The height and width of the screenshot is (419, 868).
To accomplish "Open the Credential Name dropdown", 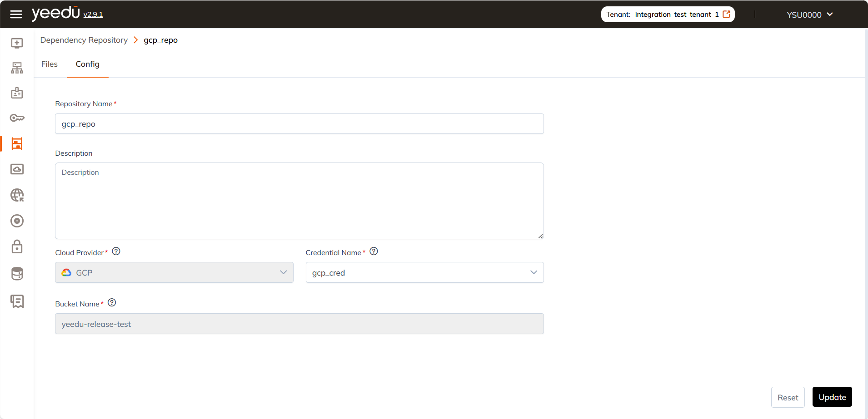I will (x=534, y=272).
